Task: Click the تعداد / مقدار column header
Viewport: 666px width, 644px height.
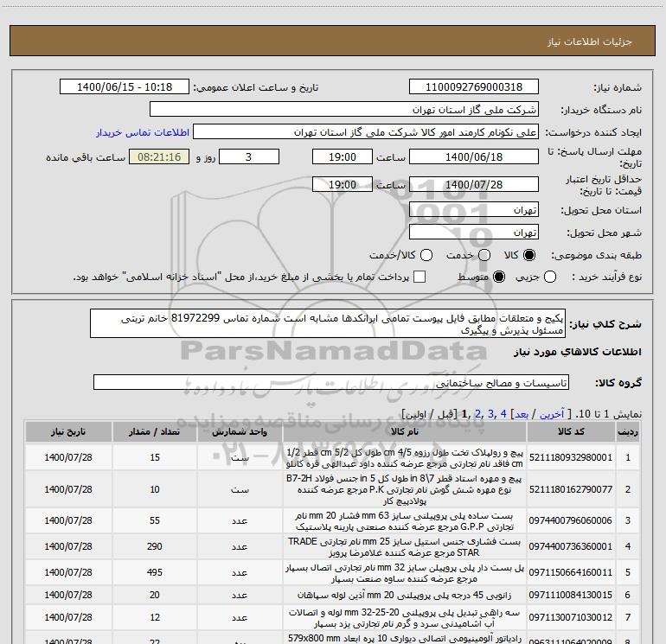Action: click(x=155, y=431)
